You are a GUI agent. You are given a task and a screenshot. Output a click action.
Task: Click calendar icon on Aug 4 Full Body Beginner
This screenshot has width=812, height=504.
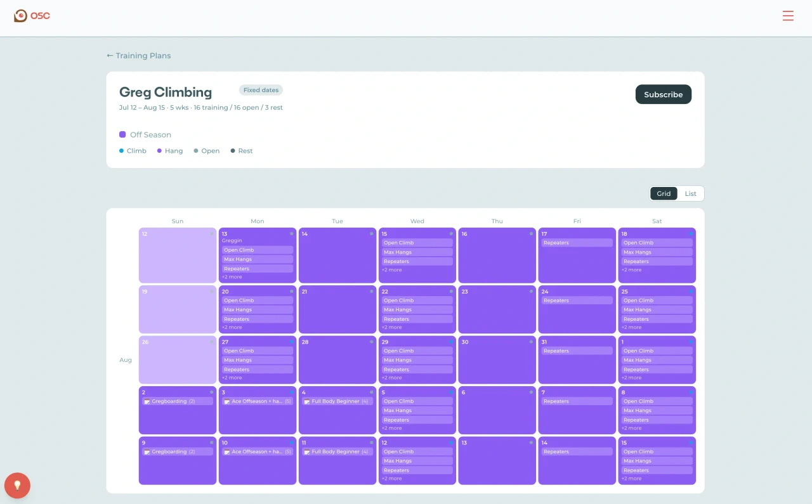[307, 402]
